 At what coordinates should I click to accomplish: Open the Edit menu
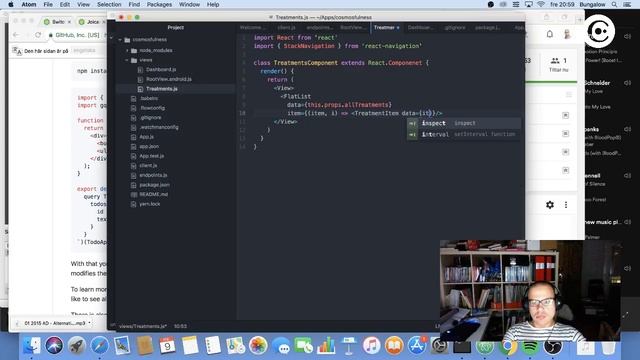(64, 4)
